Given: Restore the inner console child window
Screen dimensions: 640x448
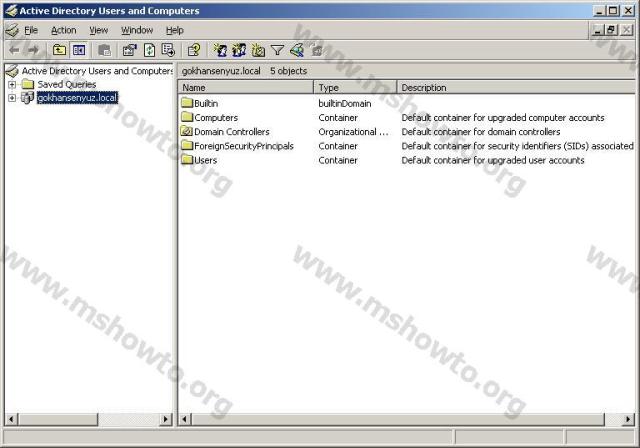Looking at the screenshot, I should click(611, 30).
